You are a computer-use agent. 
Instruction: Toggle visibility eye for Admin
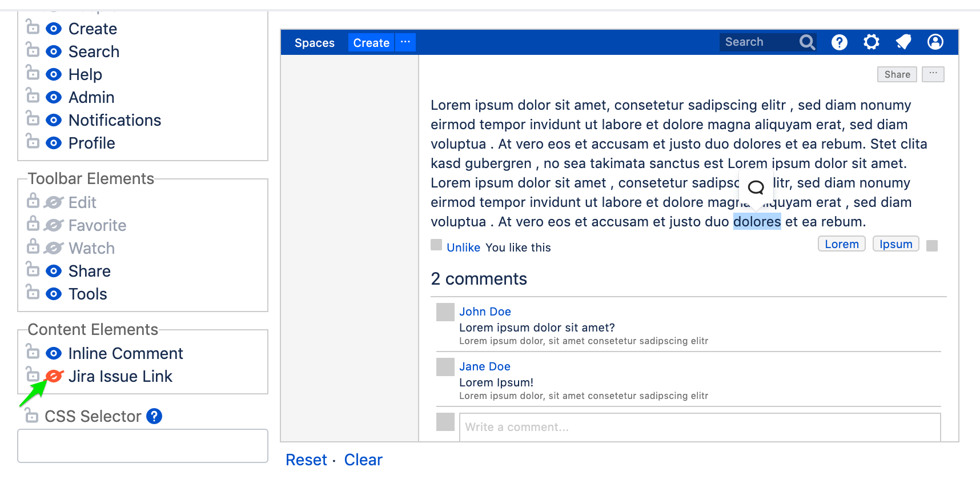pyautogui.click(x=53, y=97)
